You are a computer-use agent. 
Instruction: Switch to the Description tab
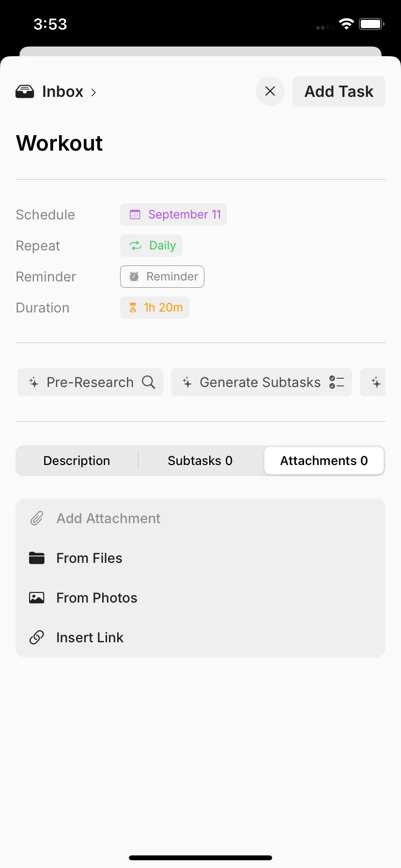[77, 461]
